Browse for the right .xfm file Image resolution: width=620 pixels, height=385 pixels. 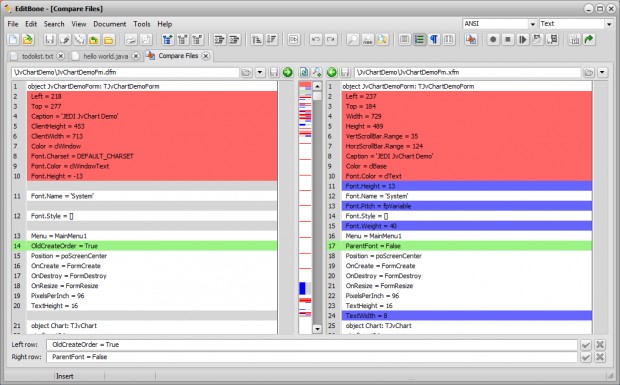[x=589, y=72]
